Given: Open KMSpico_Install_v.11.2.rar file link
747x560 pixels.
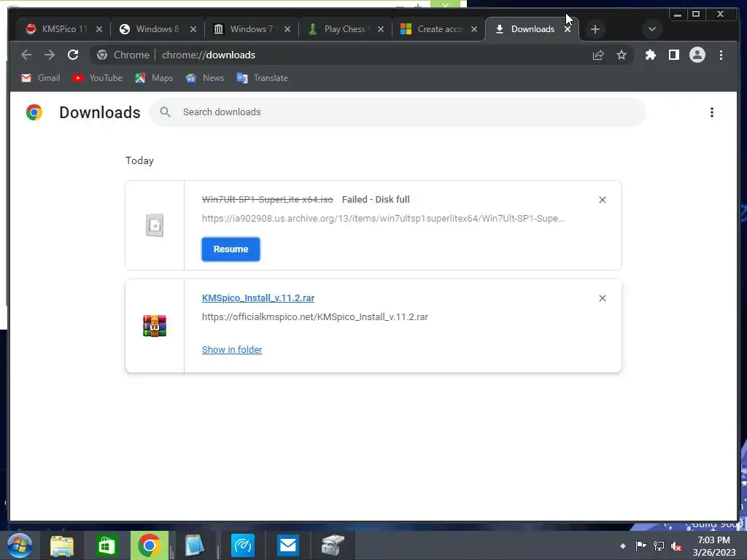Looking at the screenshot, I should [258, 298].
